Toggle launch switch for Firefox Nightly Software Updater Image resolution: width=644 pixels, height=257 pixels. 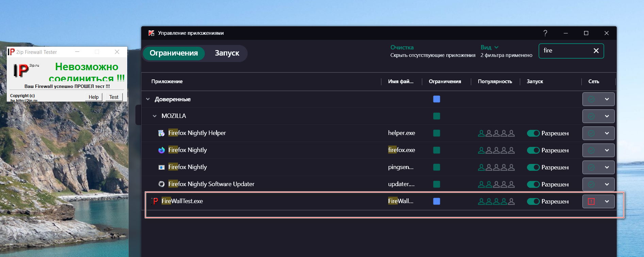click(x=533, y=184)
